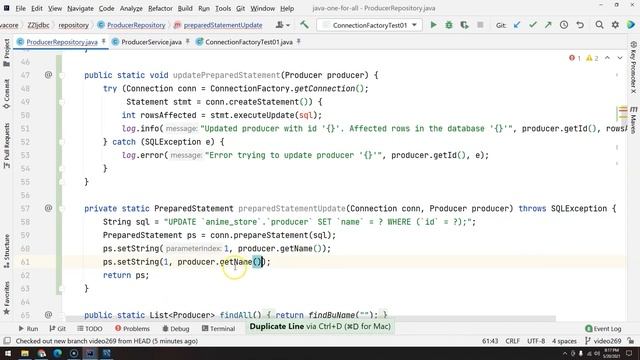Viewport: 640px width, 360px height.
Task: Open the Project tool window
Action: tap(7, 53)
